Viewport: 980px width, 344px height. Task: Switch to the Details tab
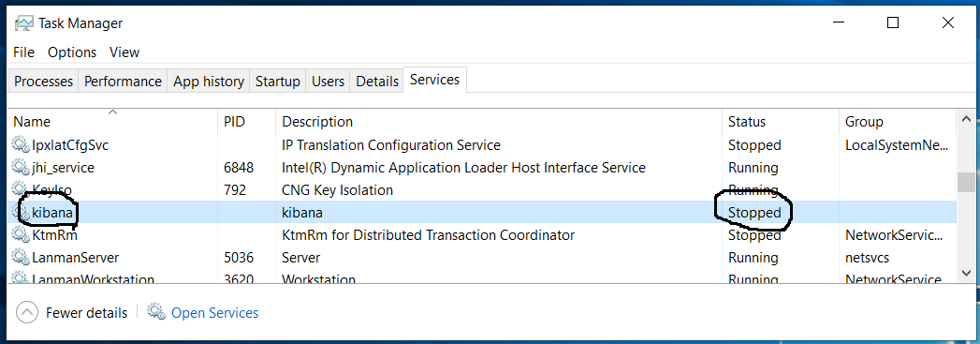coord(377,82)
